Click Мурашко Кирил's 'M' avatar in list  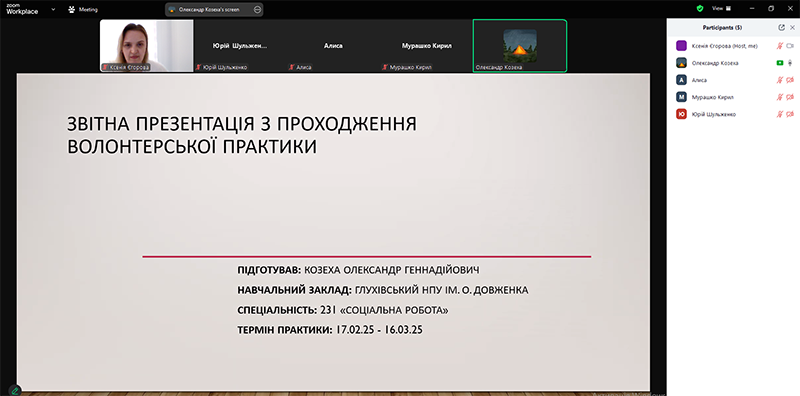click(681, 97)
